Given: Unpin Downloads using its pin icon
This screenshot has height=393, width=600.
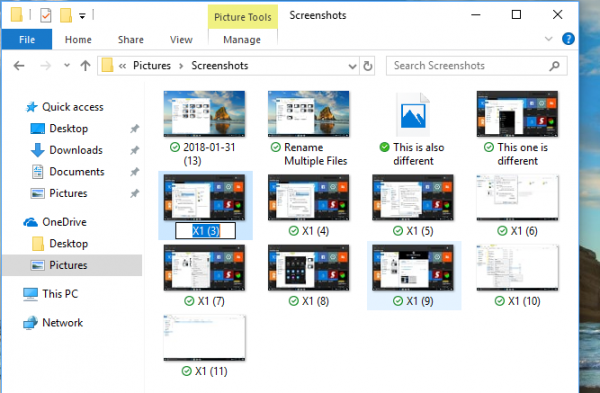Looking at the screenshot, I should point(134,150).
